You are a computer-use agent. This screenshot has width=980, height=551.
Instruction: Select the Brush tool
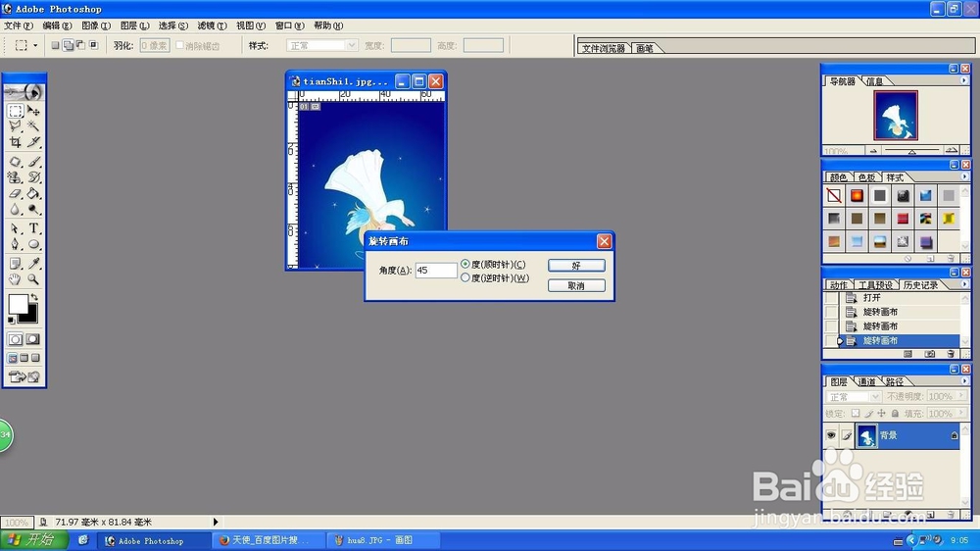tap(33, 162)
